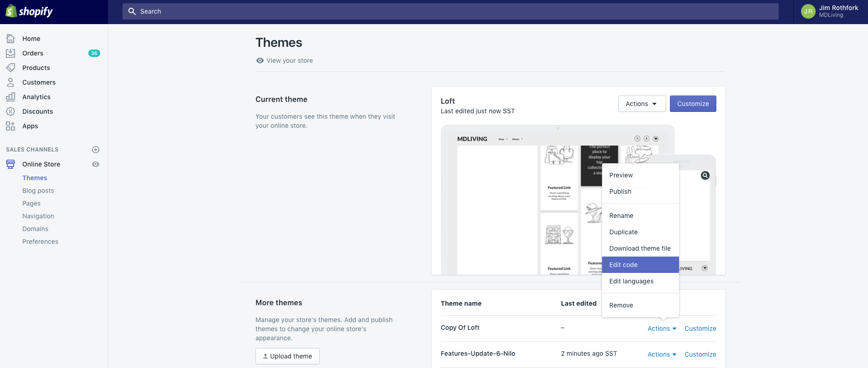The width and height of the screenshot is (868, 368).
Task: Expand Actions for Features-Update-6-Nilo
Action: pos(662,354)
